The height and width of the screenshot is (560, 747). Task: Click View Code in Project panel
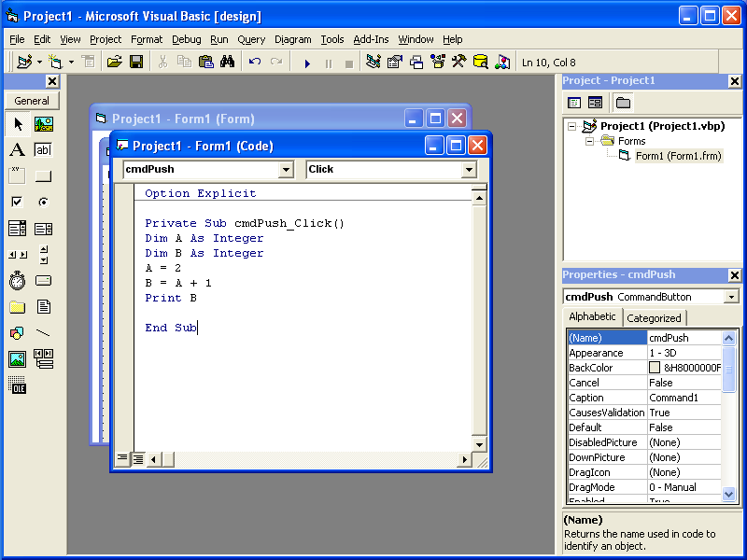574,103
